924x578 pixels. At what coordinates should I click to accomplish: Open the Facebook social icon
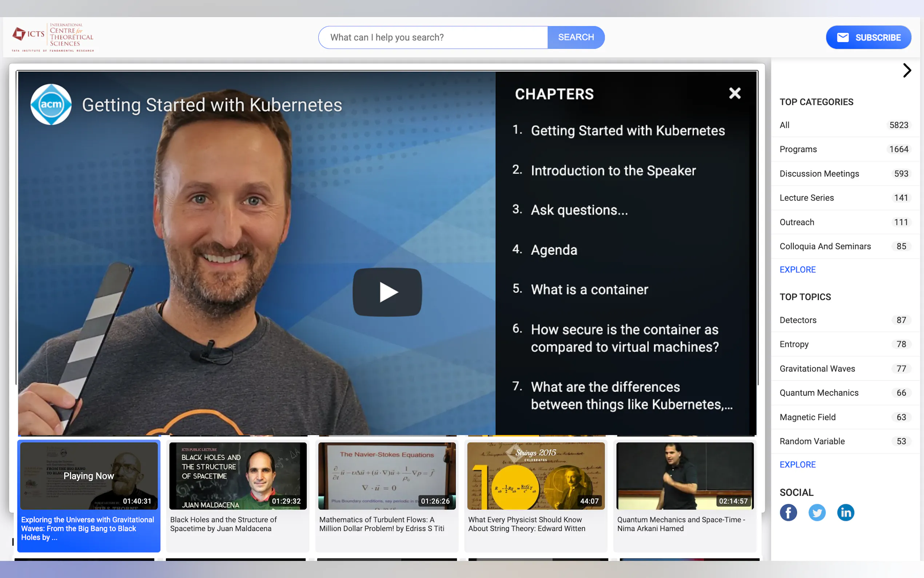(x=788, y=512)
